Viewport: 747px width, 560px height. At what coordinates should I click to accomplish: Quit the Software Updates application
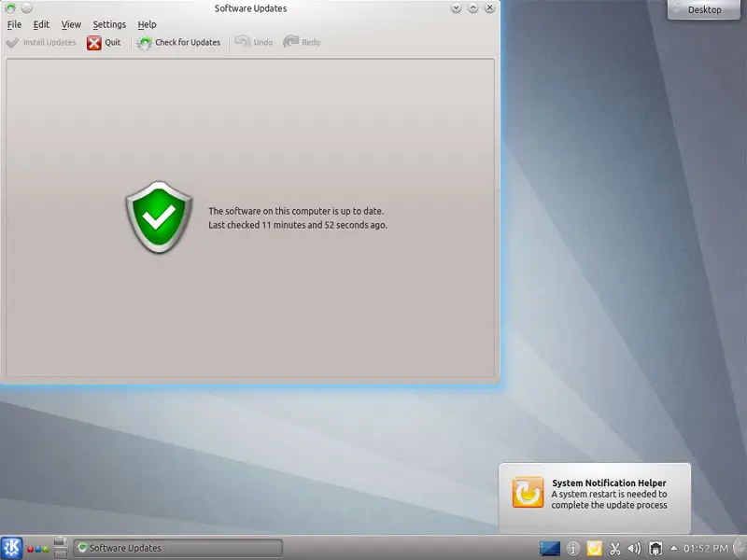point(104,42)
